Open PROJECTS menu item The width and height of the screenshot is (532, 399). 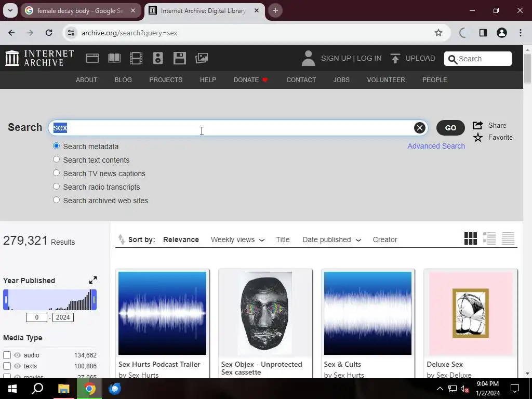pyautogui.click(x=166, y=79)
